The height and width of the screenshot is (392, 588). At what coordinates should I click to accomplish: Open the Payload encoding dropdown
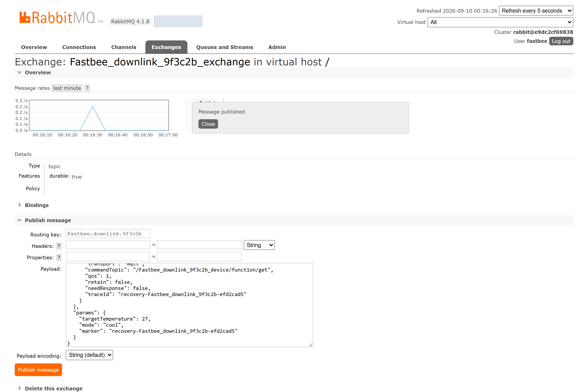[89, 355]
